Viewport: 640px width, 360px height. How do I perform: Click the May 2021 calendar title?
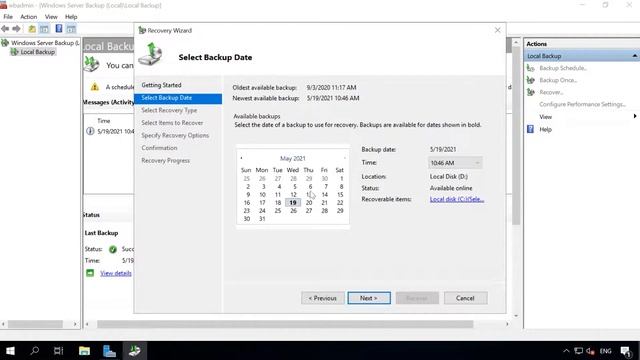pyautogui.click(x=293, y=158)
